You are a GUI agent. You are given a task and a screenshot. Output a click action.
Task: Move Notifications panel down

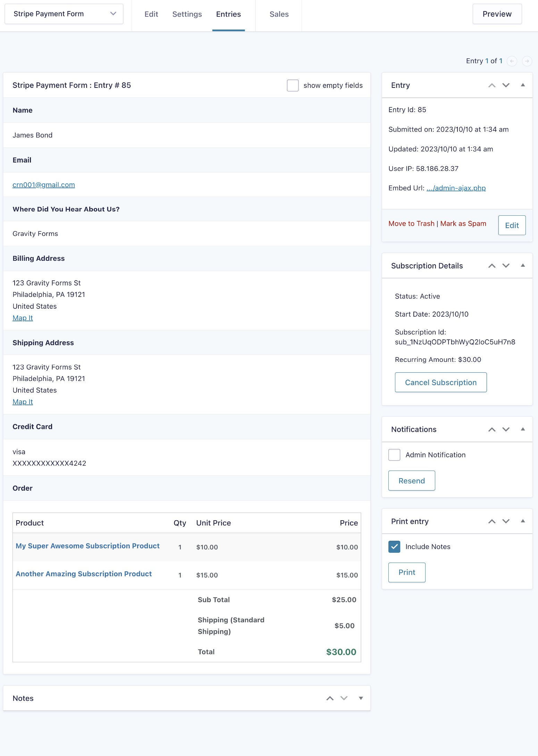point(506,430)
